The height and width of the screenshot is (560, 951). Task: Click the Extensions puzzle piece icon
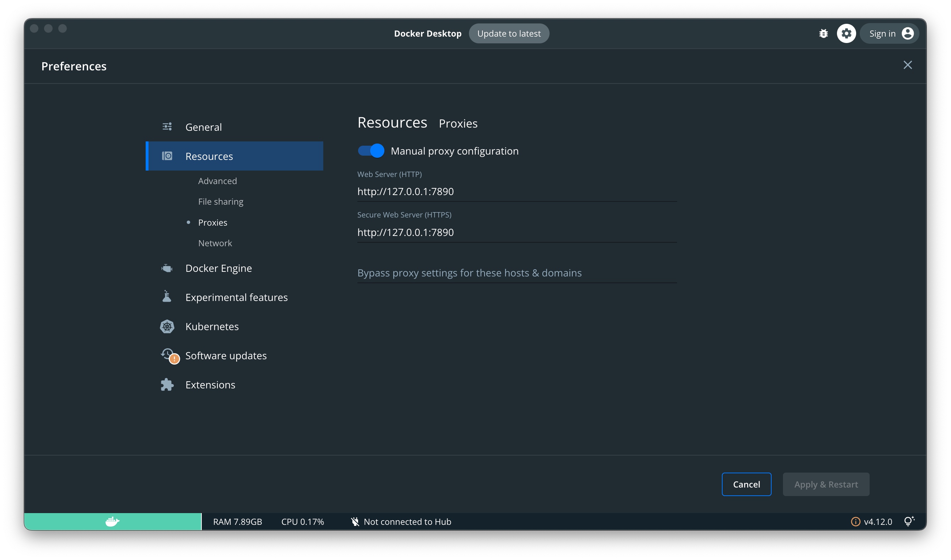[x=167, y=384]
